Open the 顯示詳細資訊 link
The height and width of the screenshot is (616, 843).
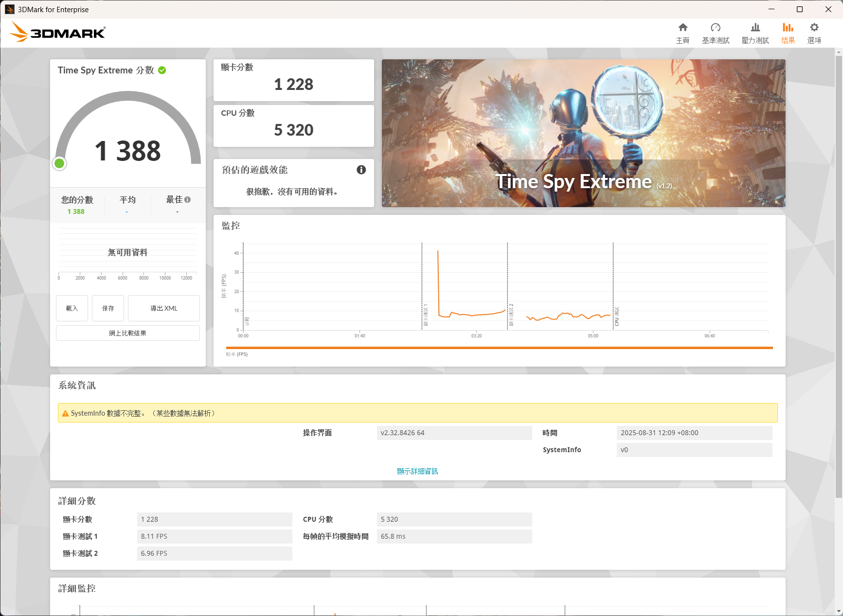coord(417,471)
